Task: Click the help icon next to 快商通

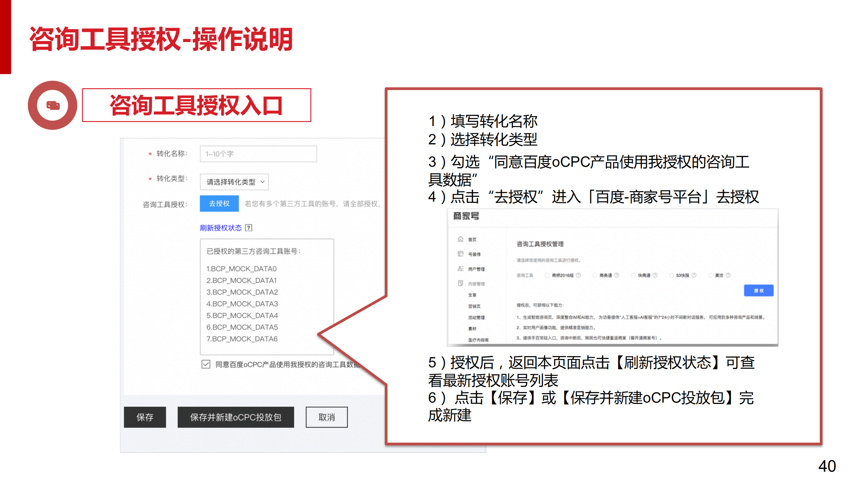Action: [655, 275]
